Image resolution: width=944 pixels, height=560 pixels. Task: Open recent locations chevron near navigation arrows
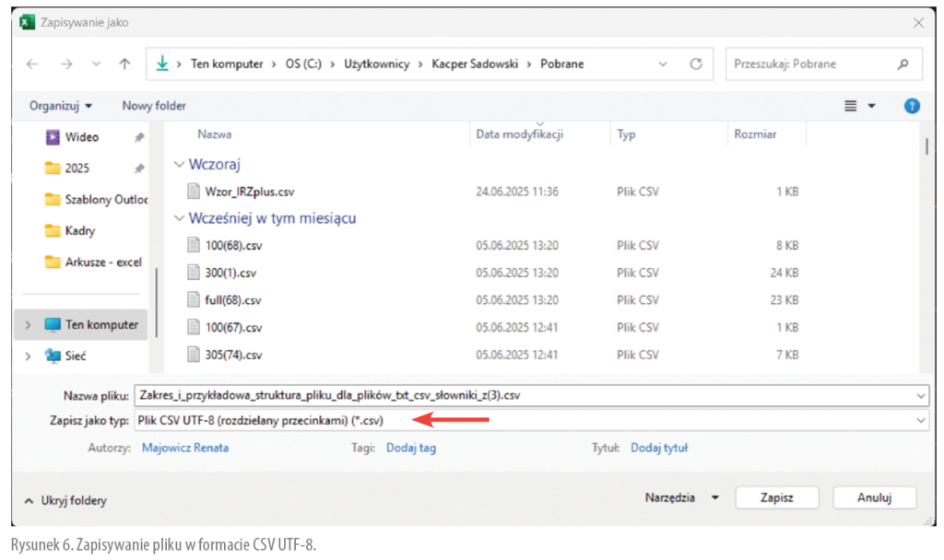point(96,64)
